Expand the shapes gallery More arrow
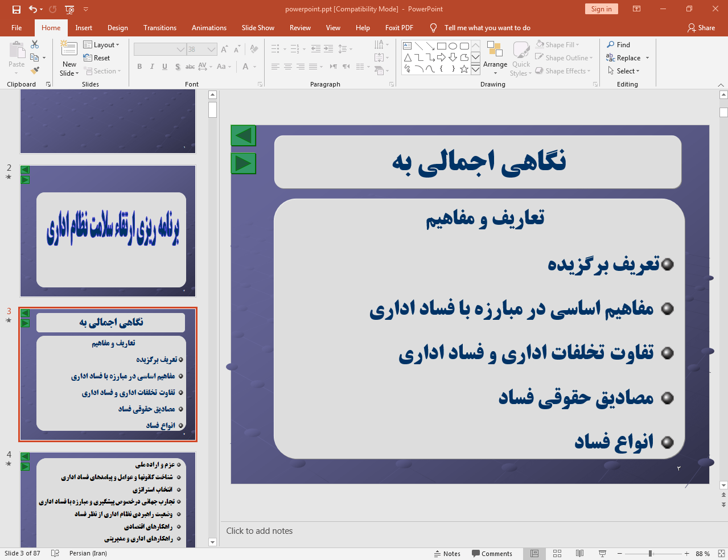 475,69
